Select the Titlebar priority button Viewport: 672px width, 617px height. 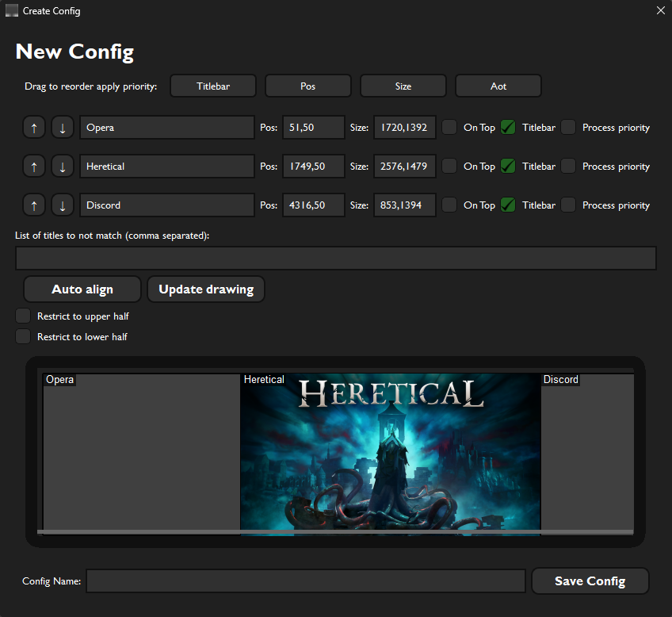(x=213, y=86)
